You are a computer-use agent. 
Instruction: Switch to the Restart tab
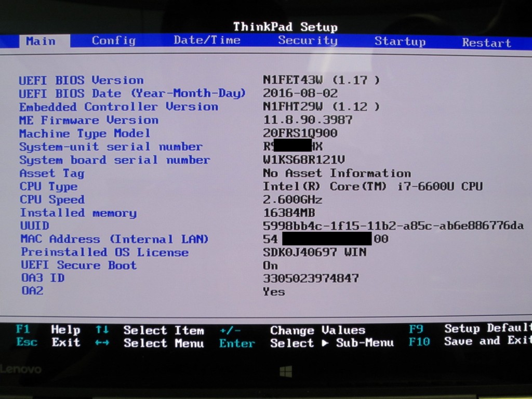point(486,43)
